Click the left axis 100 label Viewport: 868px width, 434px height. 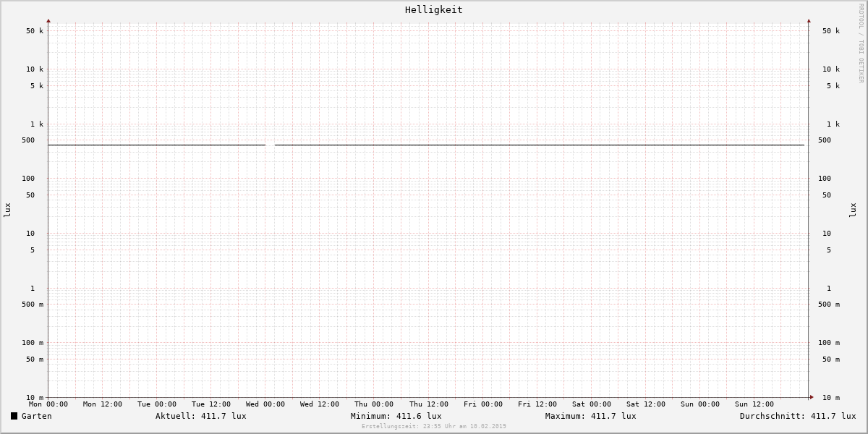[x=28, y=179]
